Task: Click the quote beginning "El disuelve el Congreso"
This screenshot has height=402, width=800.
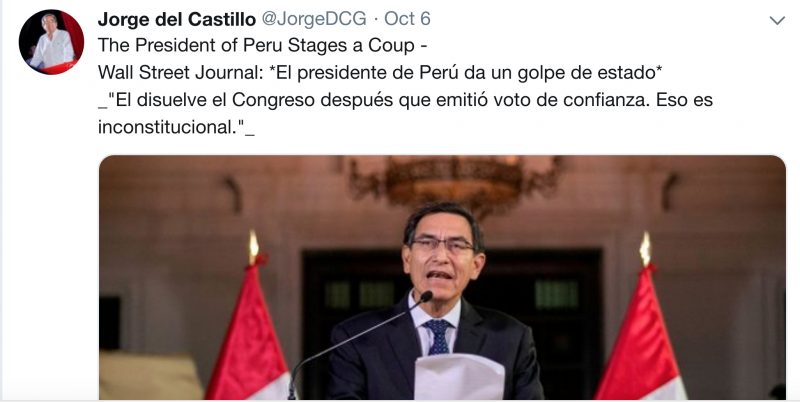Action: click(x=405, y=100)
